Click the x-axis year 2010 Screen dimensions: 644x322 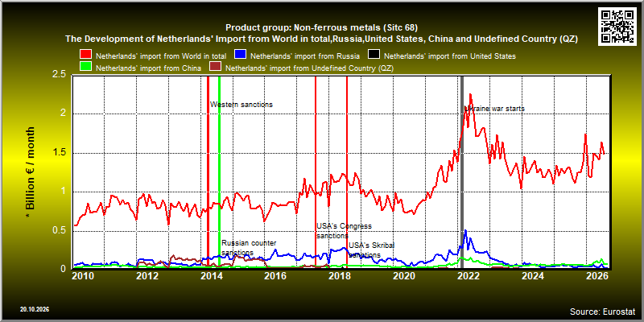tap(83, 276)
